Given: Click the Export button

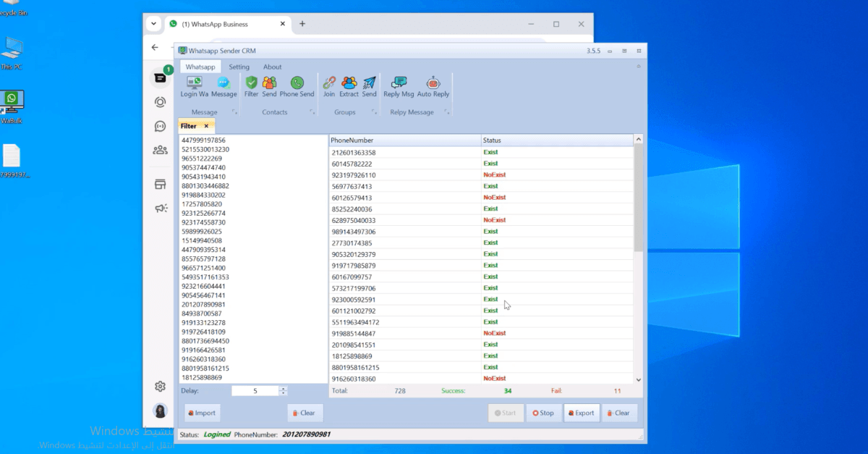Looking at the screenshot, I should (582, 413).
